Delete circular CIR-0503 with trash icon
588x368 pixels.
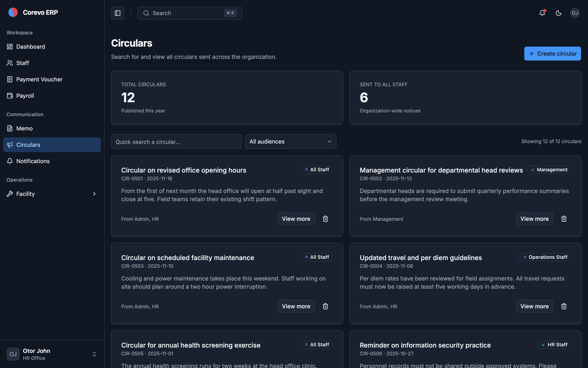coord(325,306)
